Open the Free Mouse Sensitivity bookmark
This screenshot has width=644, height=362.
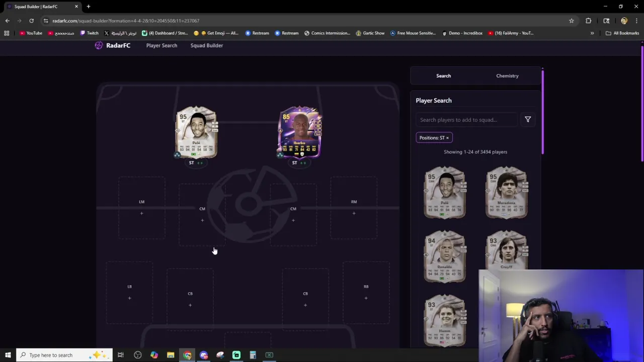413,33
